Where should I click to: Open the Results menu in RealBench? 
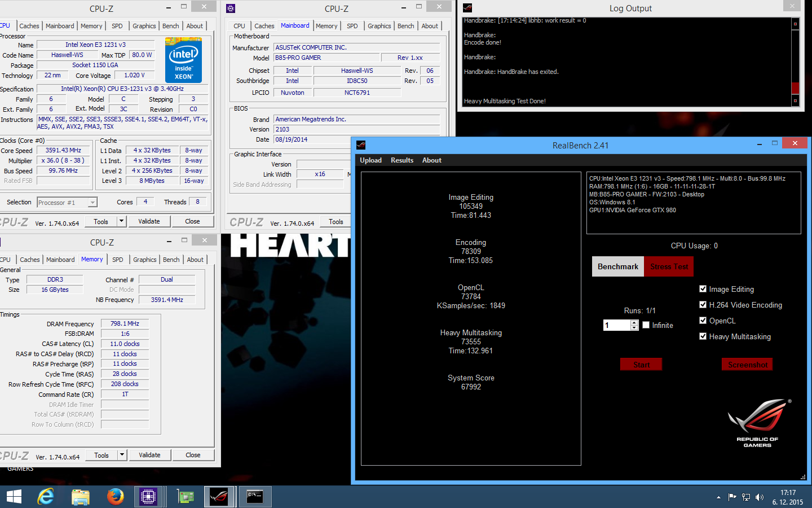click(402, 160)
